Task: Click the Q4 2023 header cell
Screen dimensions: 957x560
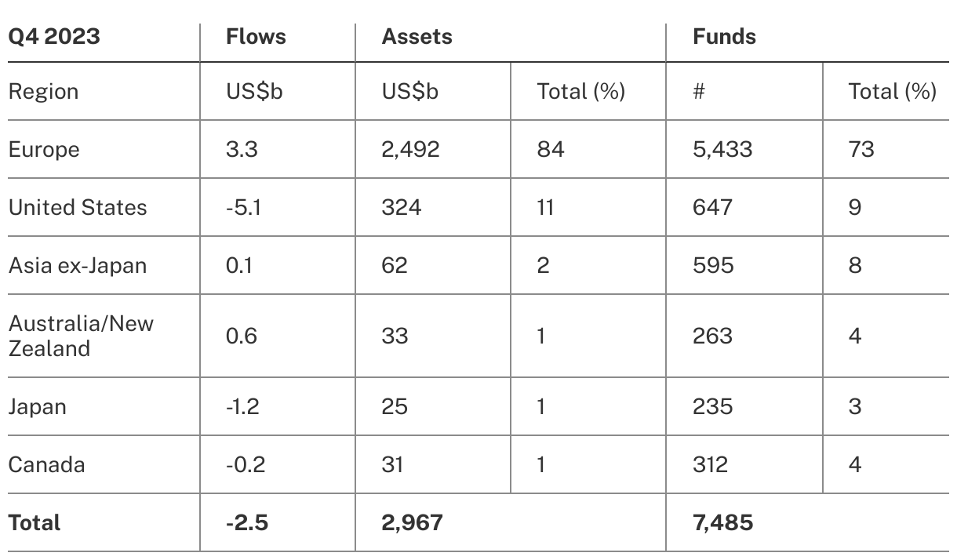Action: 54,36
